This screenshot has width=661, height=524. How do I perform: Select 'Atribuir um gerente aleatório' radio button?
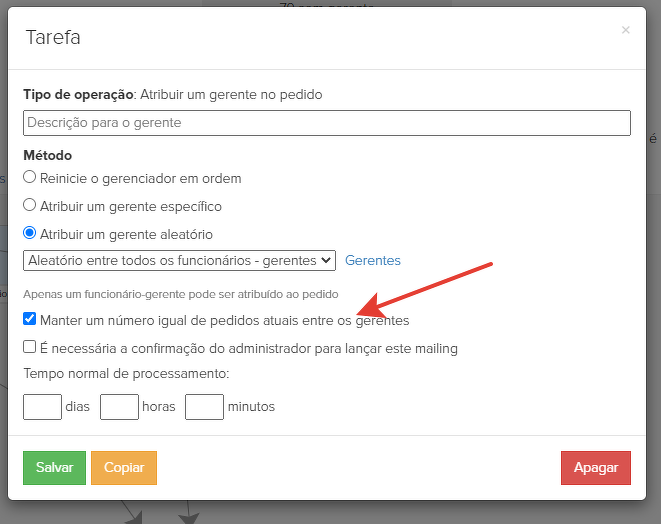pos(30,234)
